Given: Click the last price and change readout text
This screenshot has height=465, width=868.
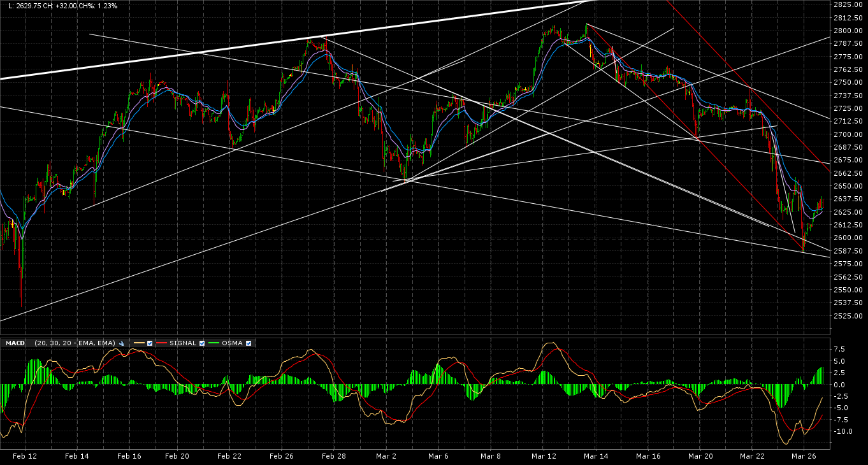Looking at the screenshot, I should (62, 6).
